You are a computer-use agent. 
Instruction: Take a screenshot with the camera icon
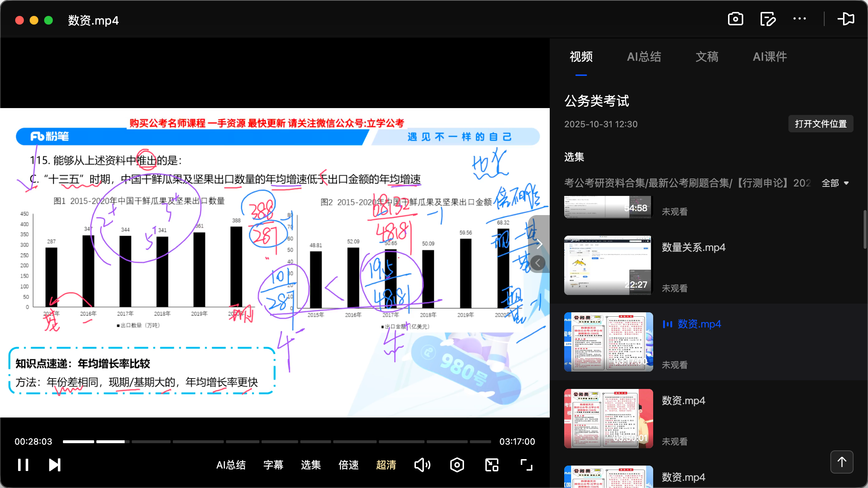tap(736, 19)
